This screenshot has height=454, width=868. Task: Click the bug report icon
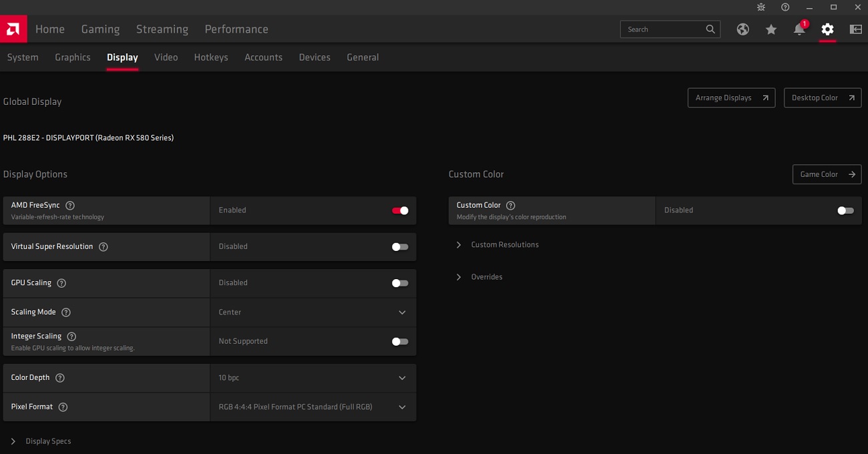point(761,7)
